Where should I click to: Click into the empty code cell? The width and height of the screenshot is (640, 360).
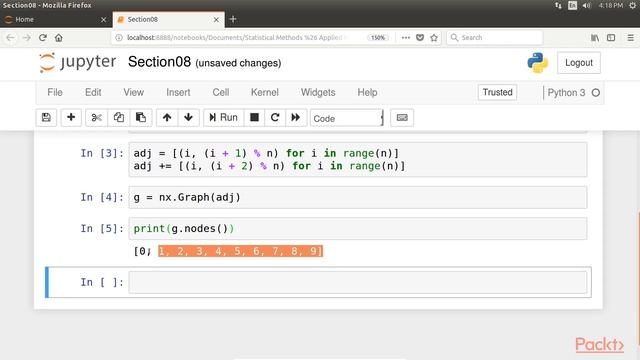358,282
